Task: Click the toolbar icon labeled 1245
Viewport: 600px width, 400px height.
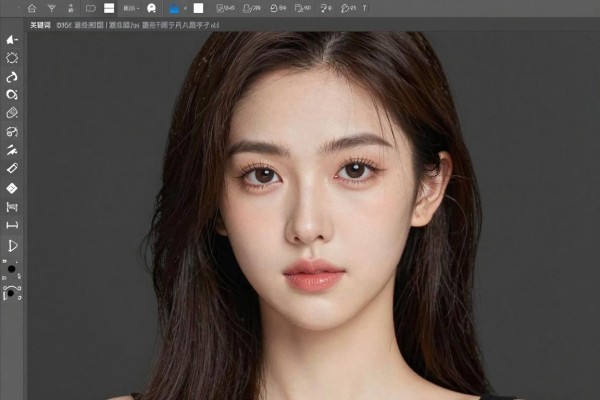Action: coord(225,8)
